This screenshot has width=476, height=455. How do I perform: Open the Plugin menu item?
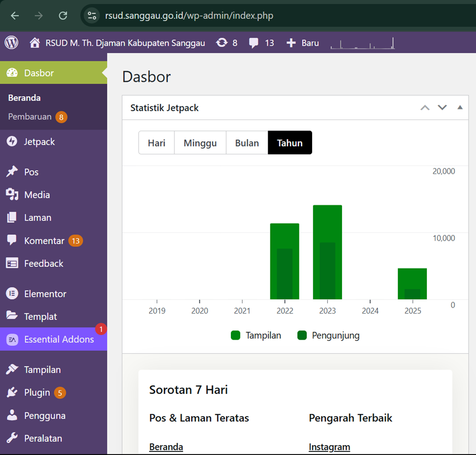pos(37,393)
